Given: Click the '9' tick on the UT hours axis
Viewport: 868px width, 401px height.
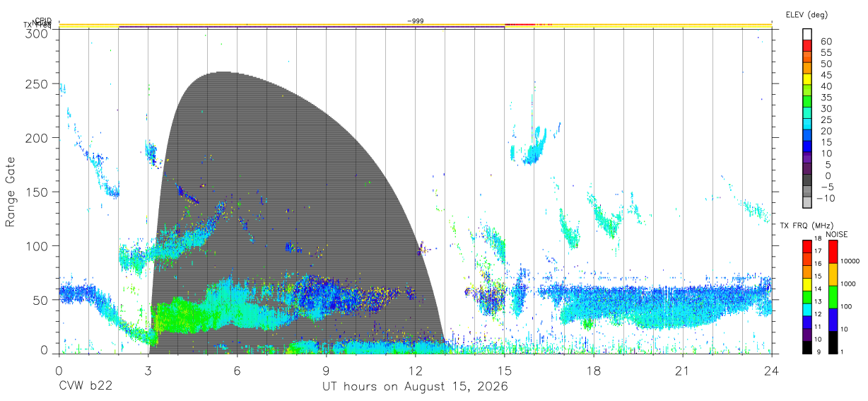Looking at the screenshot, I should (327, 371).
